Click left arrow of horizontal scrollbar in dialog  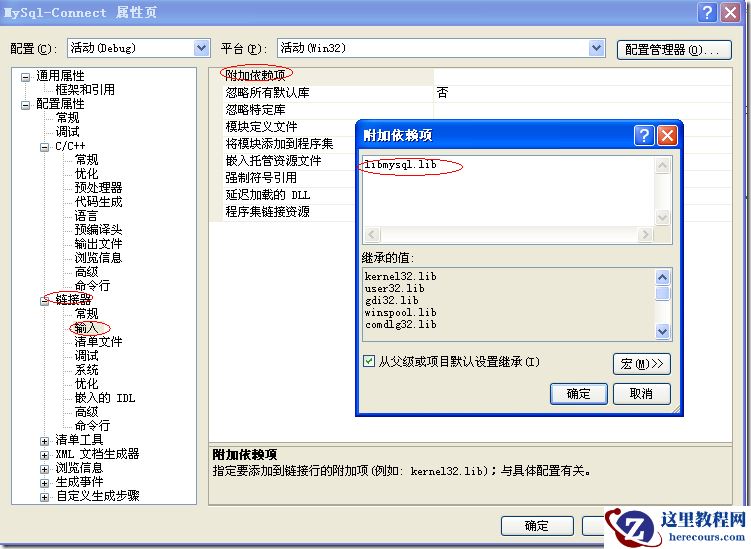[372, 235]
